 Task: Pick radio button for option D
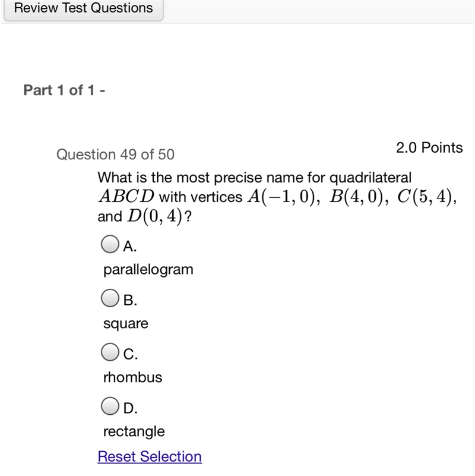coord(110,406)
